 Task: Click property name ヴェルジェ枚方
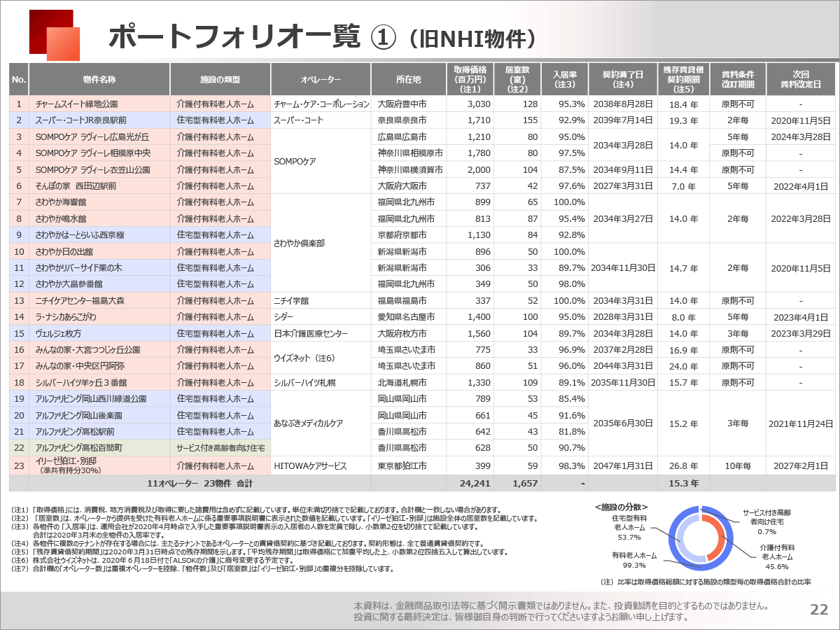[58, 333]
